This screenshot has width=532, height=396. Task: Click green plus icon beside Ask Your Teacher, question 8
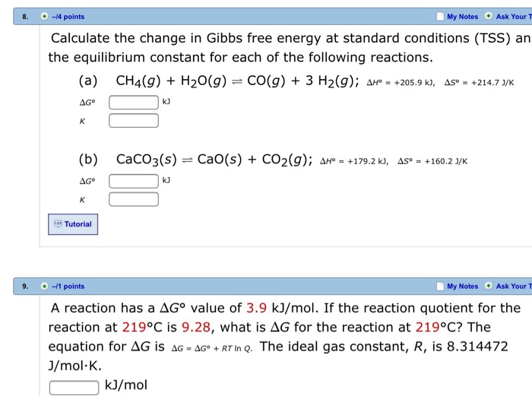(489, 16)
